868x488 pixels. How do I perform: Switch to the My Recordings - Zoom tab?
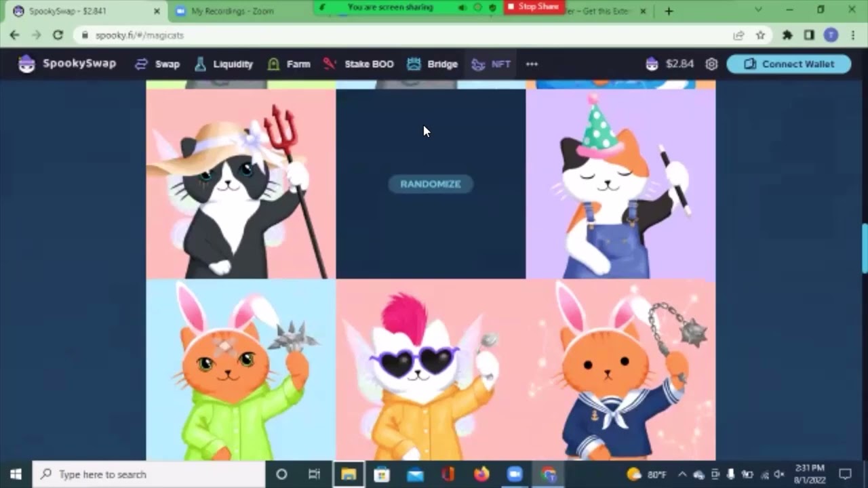232,11
